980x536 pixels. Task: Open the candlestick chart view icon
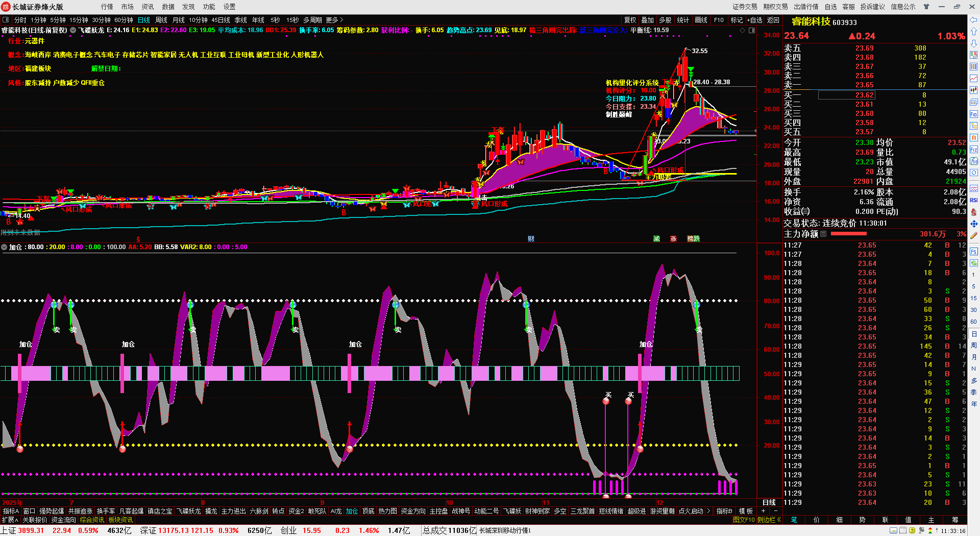tap(974, 90)
